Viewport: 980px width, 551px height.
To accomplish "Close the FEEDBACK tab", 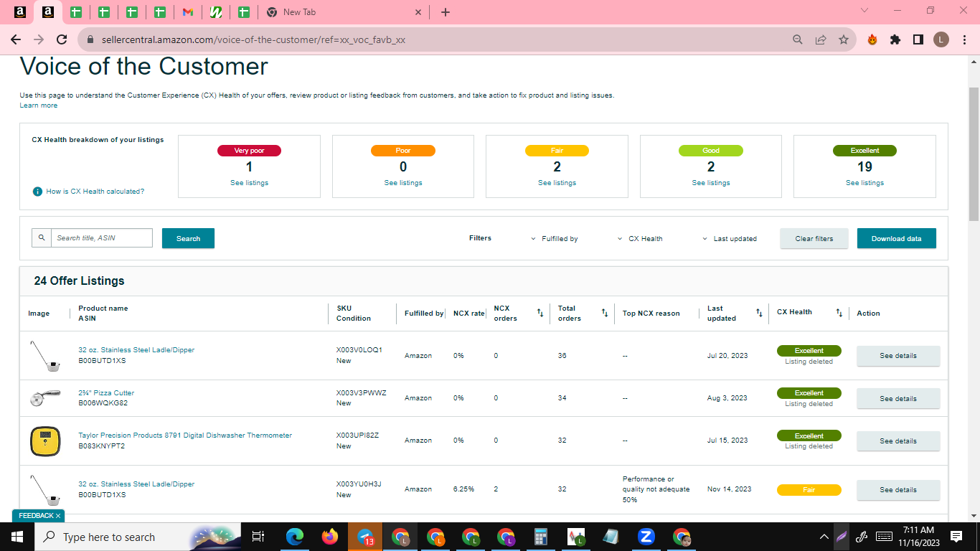I will 58,516.
